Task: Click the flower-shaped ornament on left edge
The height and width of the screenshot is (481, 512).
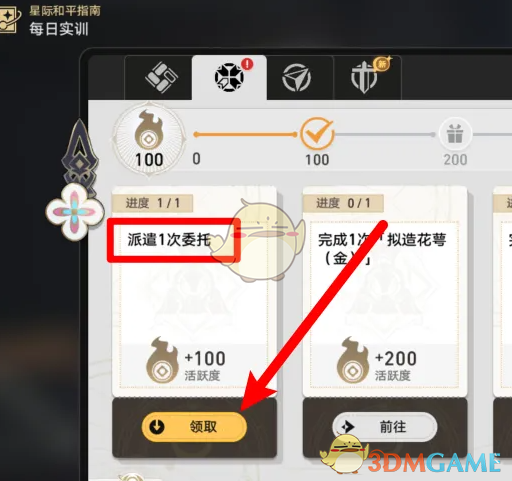Action: pyautogui.click(x=75, y=212)
